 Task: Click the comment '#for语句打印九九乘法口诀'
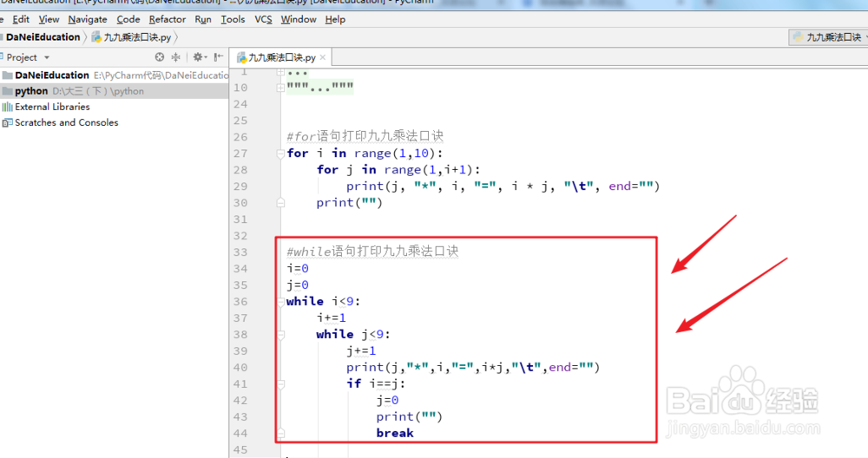tap(365, 136)
